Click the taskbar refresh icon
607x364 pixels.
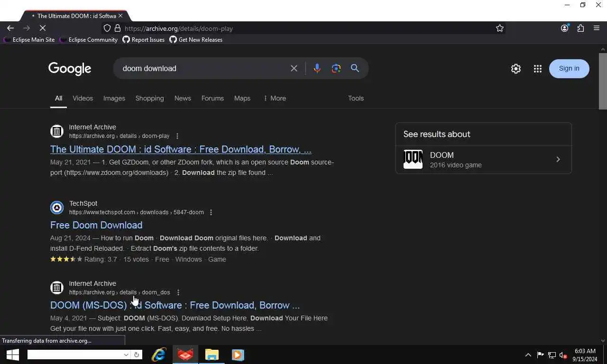pos(137,355)
